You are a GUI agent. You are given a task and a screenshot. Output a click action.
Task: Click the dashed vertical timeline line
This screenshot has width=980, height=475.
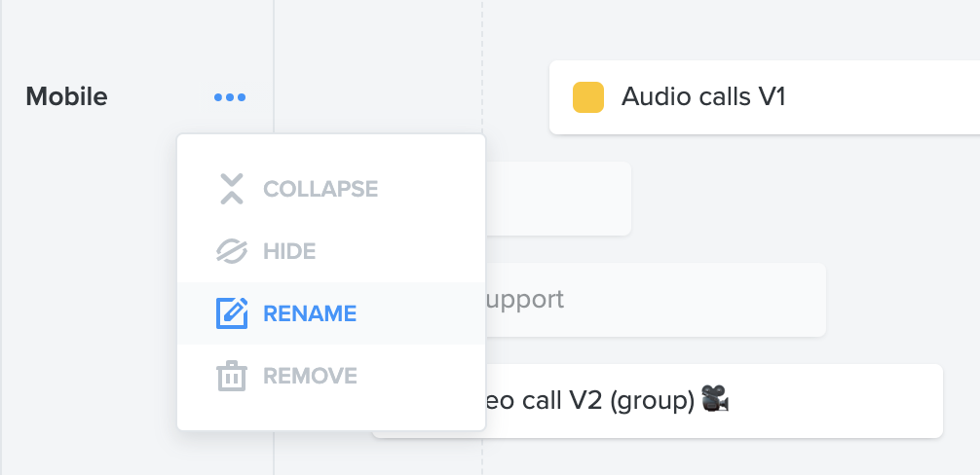482,62
